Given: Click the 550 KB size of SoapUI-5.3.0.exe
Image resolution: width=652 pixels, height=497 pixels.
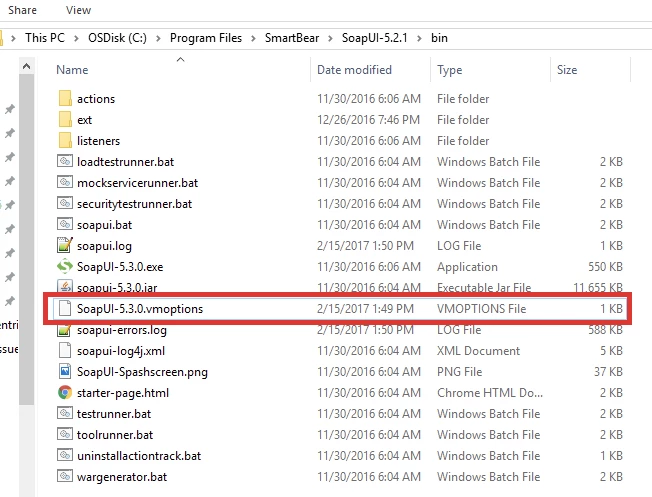Looking at the screenshot, I should tap(605, 267).
